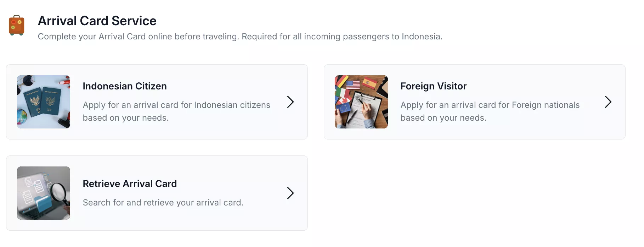The width and height of the screenshot is (644, 247).
Task: Select the Foreign Visitor title text
Action: pyautogui.click(x=433, y=86)
